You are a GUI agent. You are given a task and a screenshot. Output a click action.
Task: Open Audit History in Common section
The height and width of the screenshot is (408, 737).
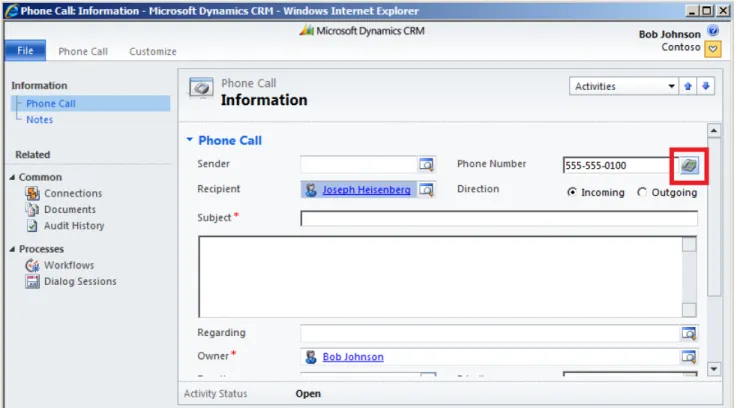[74, 226]
